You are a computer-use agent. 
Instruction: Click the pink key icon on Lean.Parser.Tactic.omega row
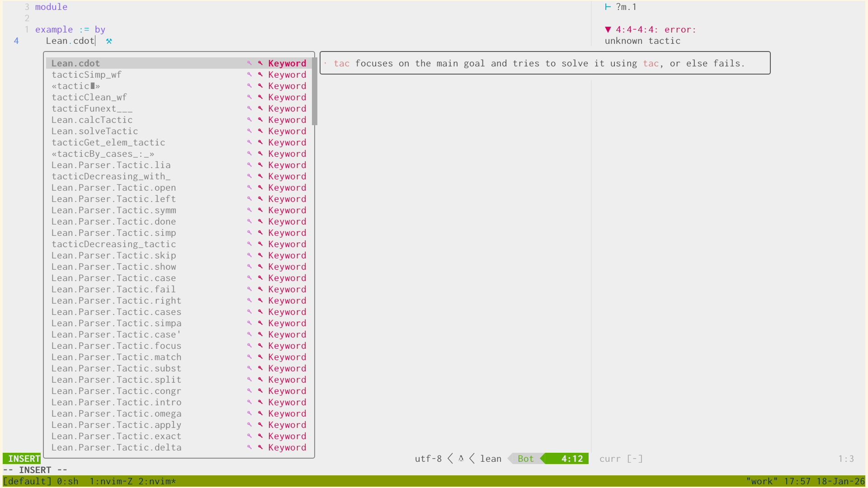tap(249, 413)
